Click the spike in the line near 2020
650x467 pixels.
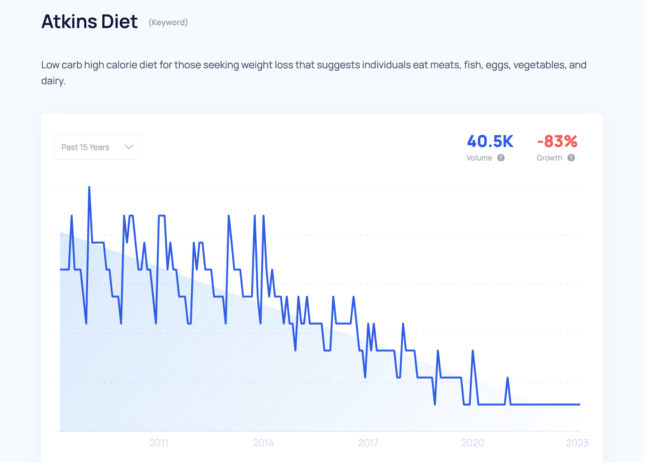point(473,351)
